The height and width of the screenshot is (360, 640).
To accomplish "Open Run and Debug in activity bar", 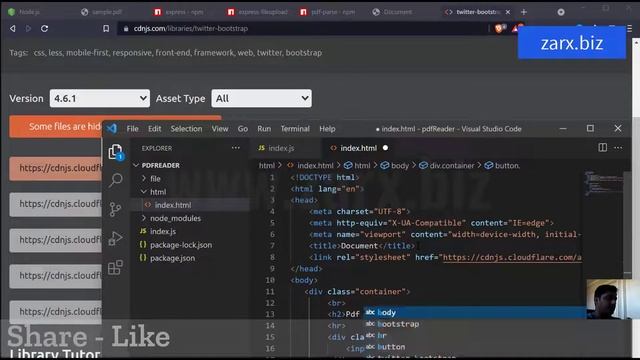I will [x=116, y=238].
